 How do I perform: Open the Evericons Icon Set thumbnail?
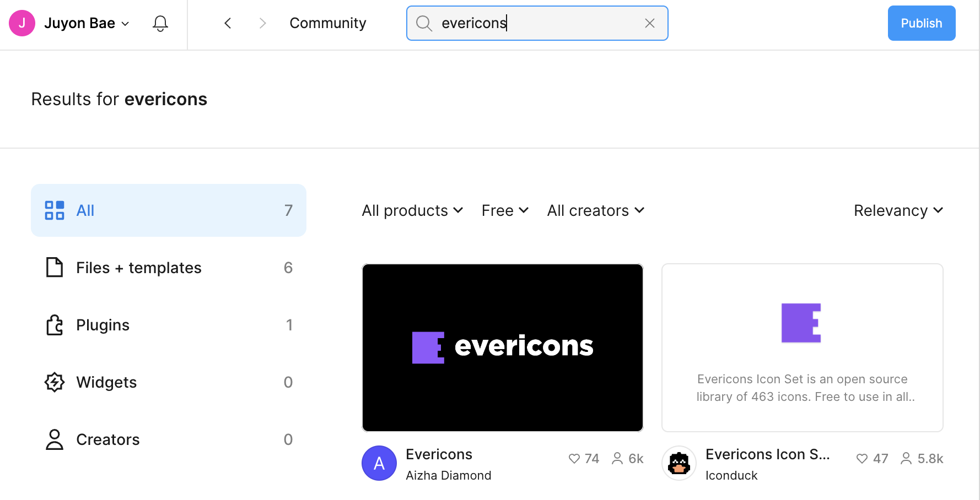click(x=803, y=347)
